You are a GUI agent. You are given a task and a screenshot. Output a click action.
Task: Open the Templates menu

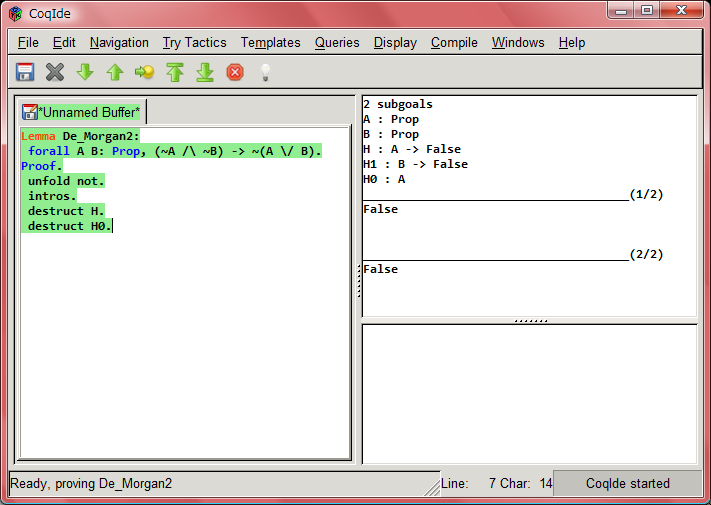click(x=271, y=43)
